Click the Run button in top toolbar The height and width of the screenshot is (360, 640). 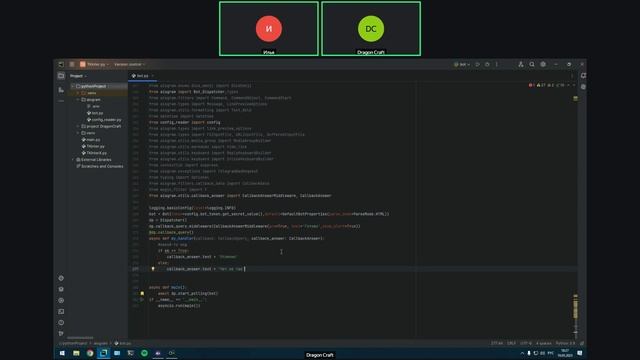[477, 64]
